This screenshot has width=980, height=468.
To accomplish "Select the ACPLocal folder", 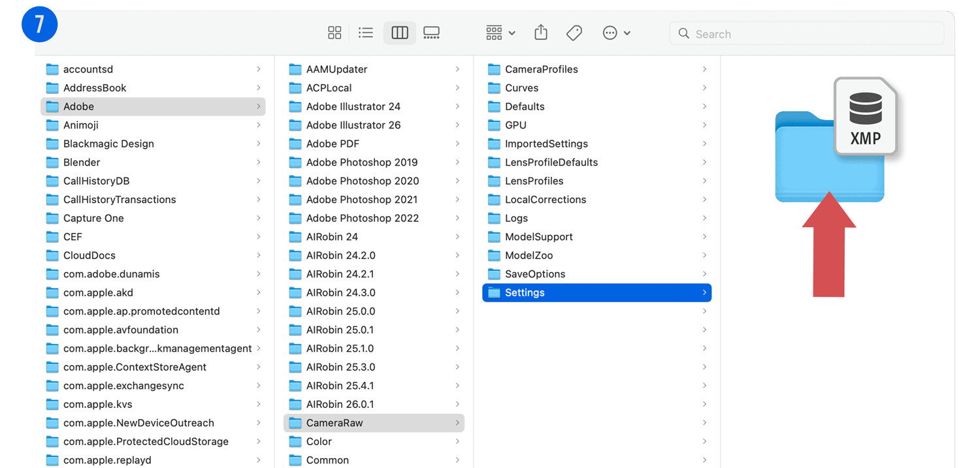I will point(374,87).
